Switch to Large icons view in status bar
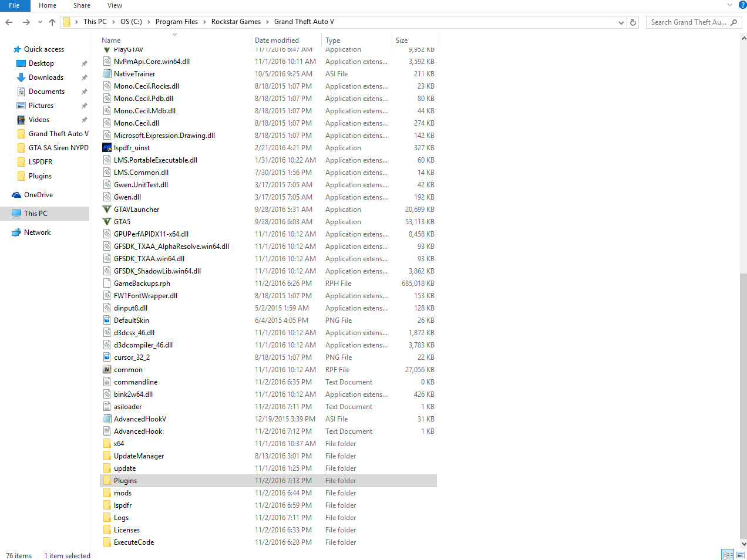747x560 pixels. tap(741, 555)
